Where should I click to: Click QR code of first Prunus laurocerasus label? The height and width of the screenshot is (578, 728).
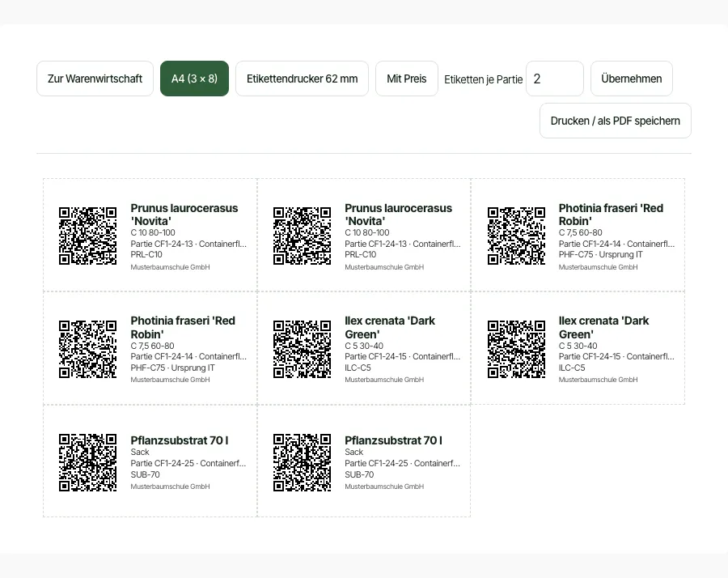click(87, 236)
